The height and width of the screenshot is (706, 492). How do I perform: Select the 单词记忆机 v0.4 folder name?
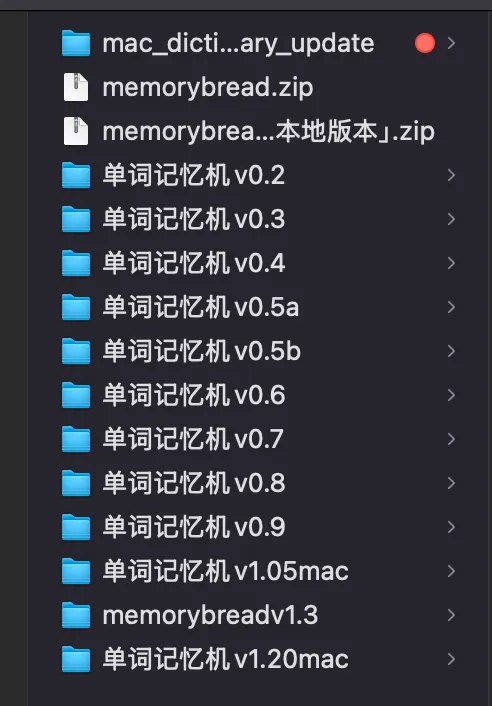194,263
